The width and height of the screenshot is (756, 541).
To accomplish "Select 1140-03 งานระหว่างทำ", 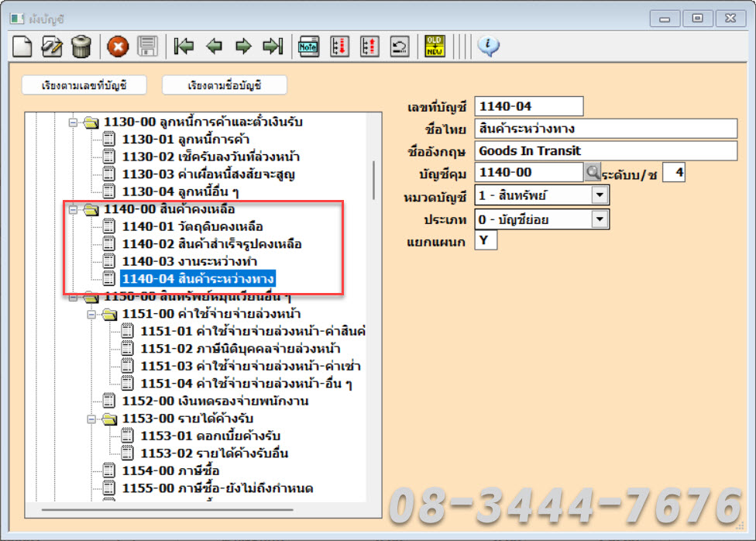I will [190, 261].
